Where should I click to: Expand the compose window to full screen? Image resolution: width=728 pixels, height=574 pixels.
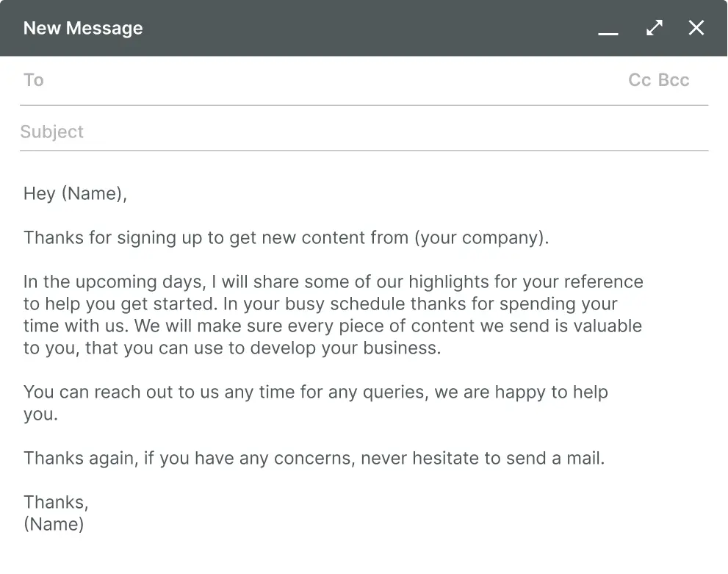654,28
